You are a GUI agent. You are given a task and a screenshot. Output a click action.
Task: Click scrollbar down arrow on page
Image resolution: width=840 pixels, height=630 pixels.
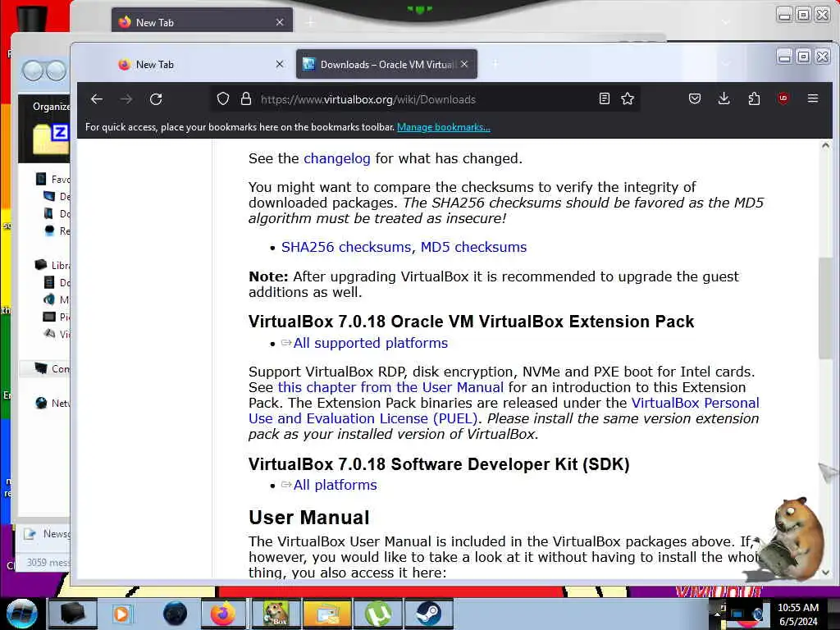tap(825, 573)
